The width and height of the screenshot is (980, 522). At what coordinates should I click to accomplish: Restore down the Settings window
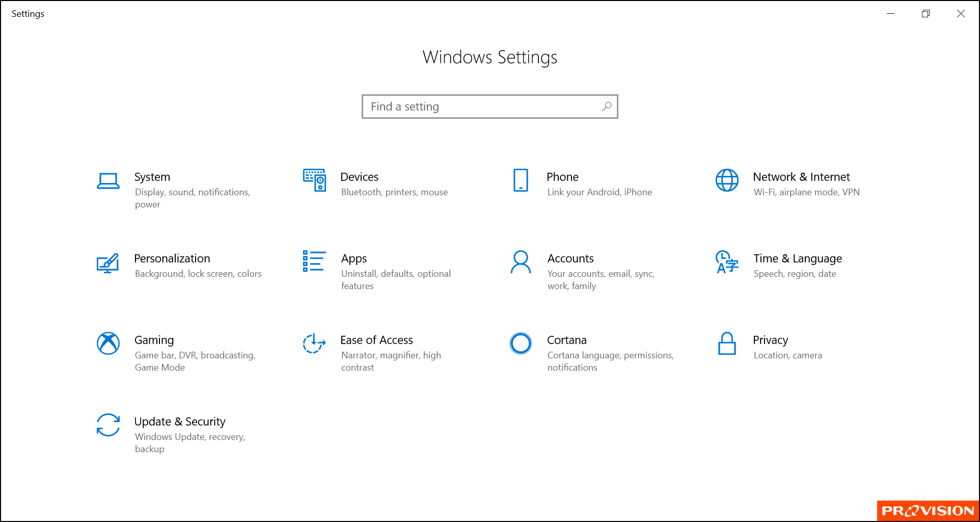pyautogui.click(x=925, y=14)
